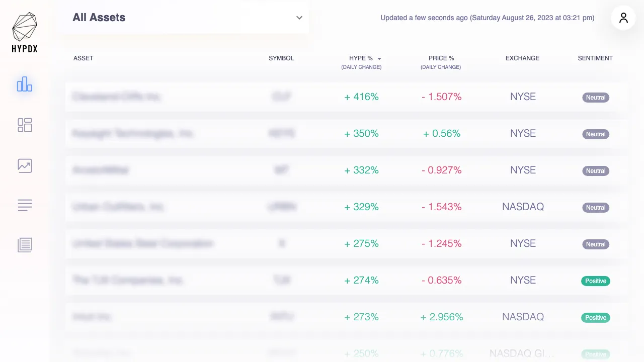
Task: Click the Neutral badge in +329% row
Action: (596, 208)
